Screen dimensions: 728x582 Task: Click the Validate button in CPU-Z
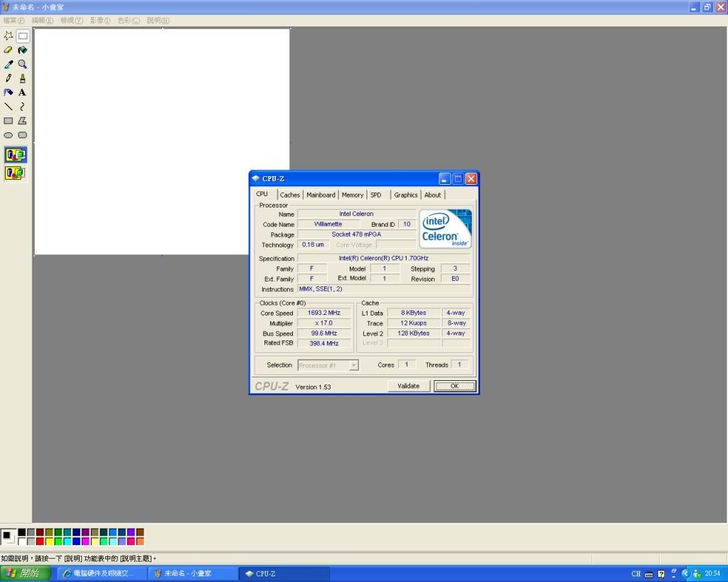[x=409, y=386]
